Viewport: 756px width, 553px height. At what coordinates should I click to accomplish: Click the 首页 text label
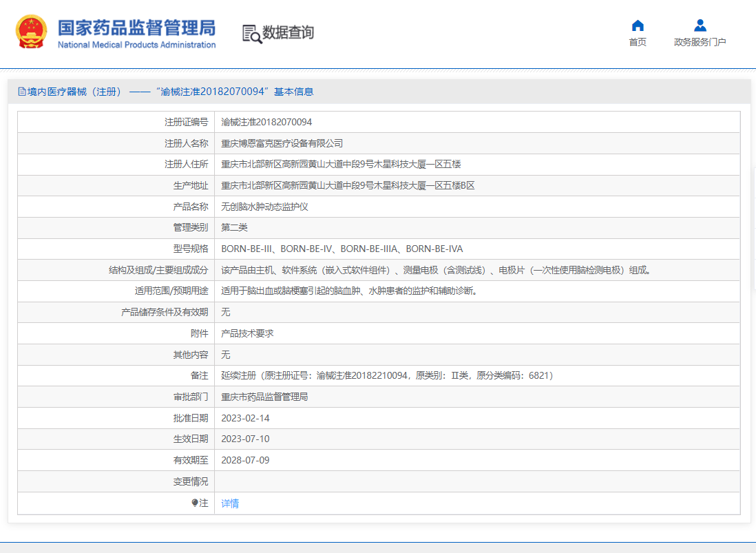coord(638,42)
